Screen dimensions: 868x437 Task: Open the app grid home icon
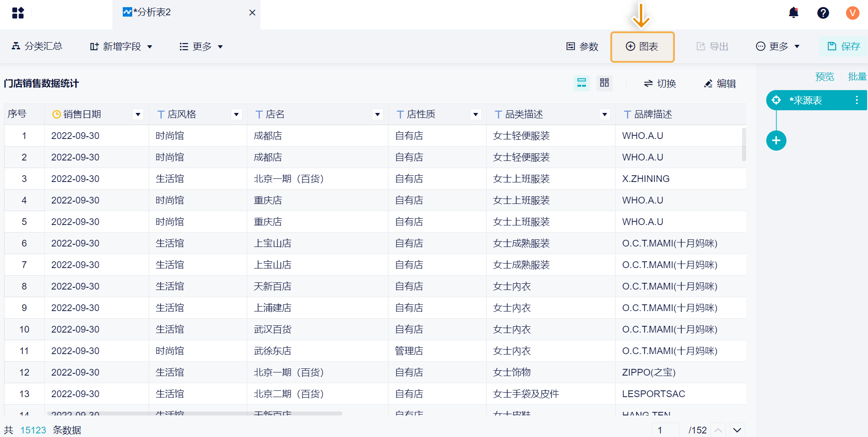[18, 13]
